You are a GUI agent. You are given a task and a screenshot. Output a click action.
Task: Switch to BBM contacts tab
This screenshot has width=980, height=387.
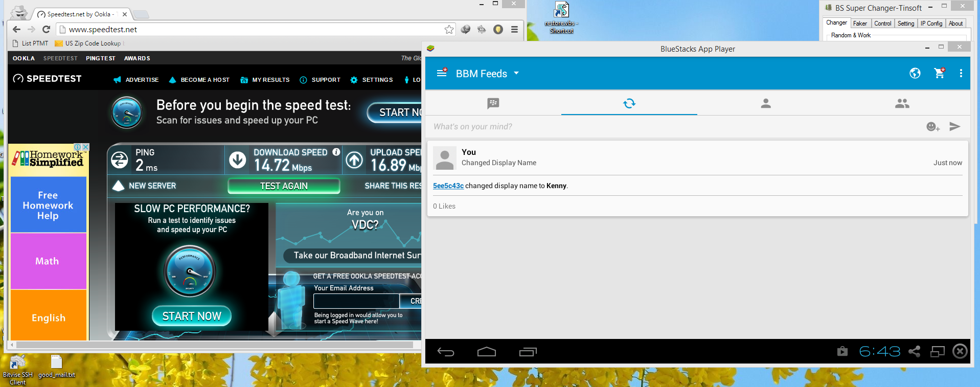pyautogui.click(x=766, y=103)
